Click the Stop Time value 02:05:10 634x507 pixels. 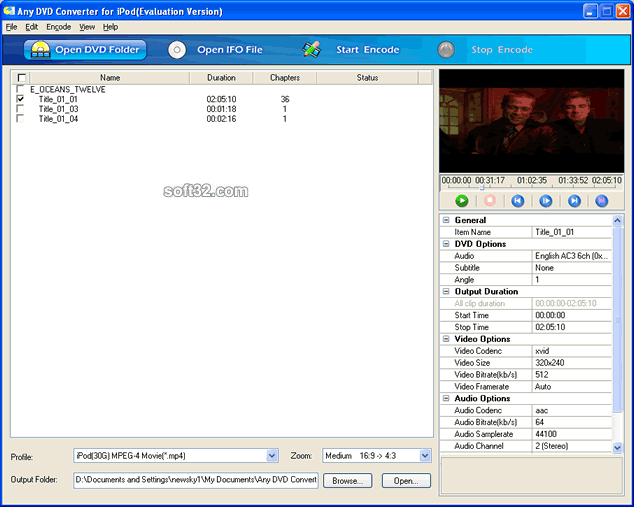pos(572,327)
